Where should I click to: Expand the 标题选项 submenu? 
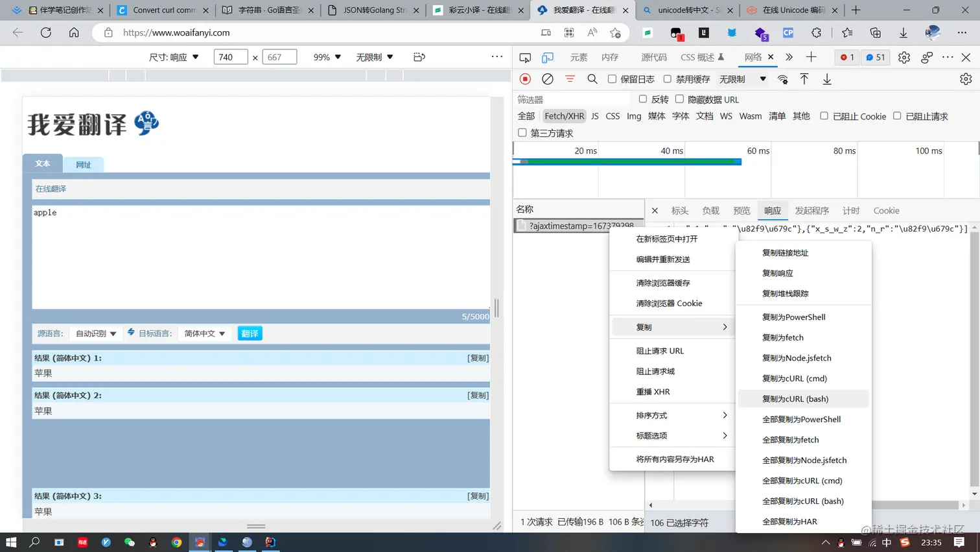click(671, 436)
